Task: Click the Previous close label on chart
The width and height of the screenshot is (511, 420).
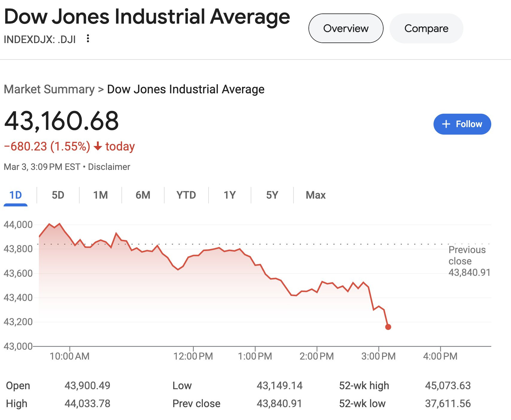Action: click(467, 255)
